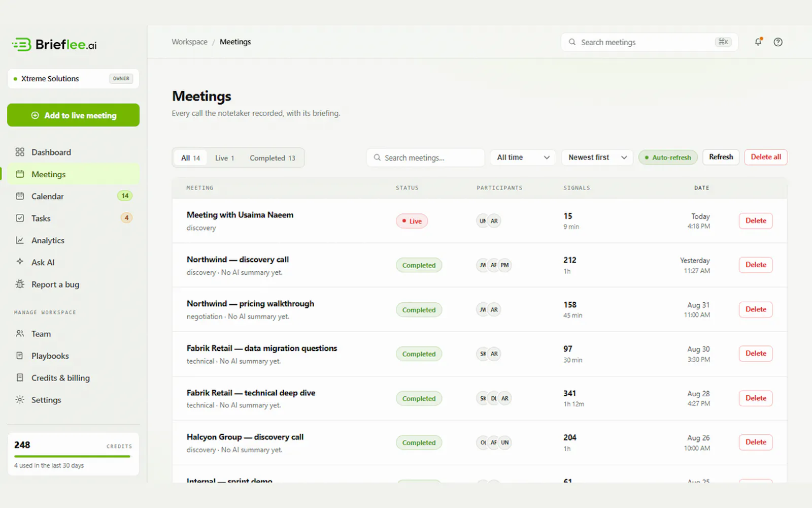Screen dimensions: 812x508
Task: Click the Team people icon
Action: (x=20, y=334)
